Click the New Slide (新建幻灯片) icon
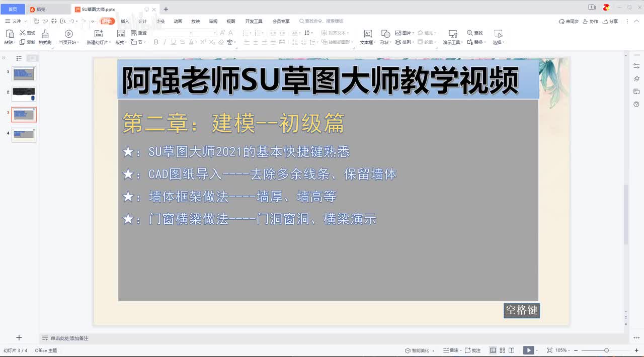The height and width of the screenshot is (357, 644). pyautogui.click(x=99, y=33)
